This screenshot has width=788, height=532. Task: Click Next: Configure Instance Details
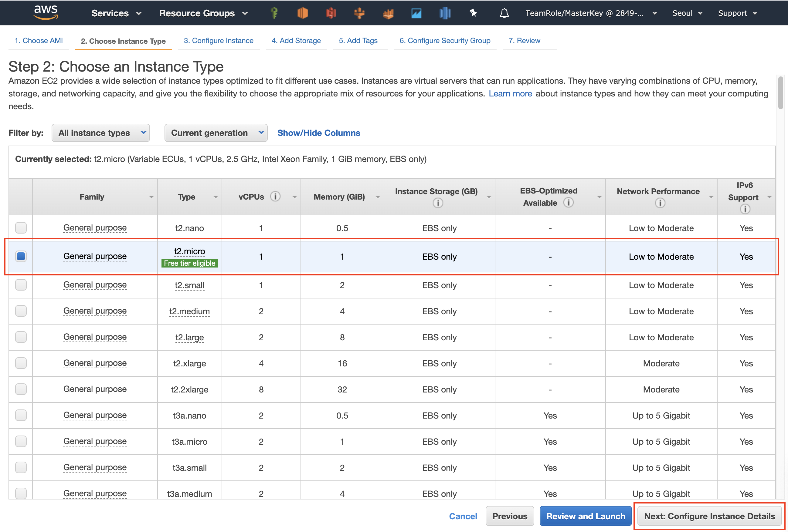pyautogui.click(x=709, y=516)
